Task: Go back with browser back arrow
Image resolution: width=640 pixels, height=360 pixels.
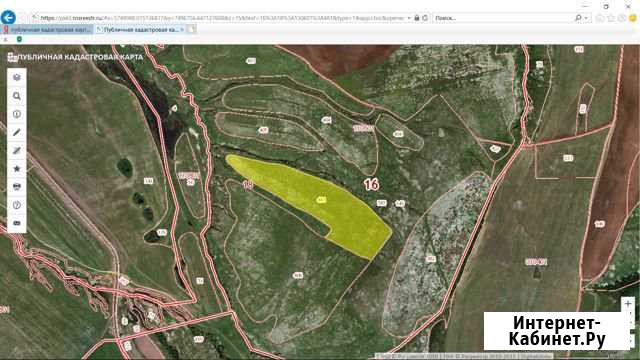Action: point(8,18)
